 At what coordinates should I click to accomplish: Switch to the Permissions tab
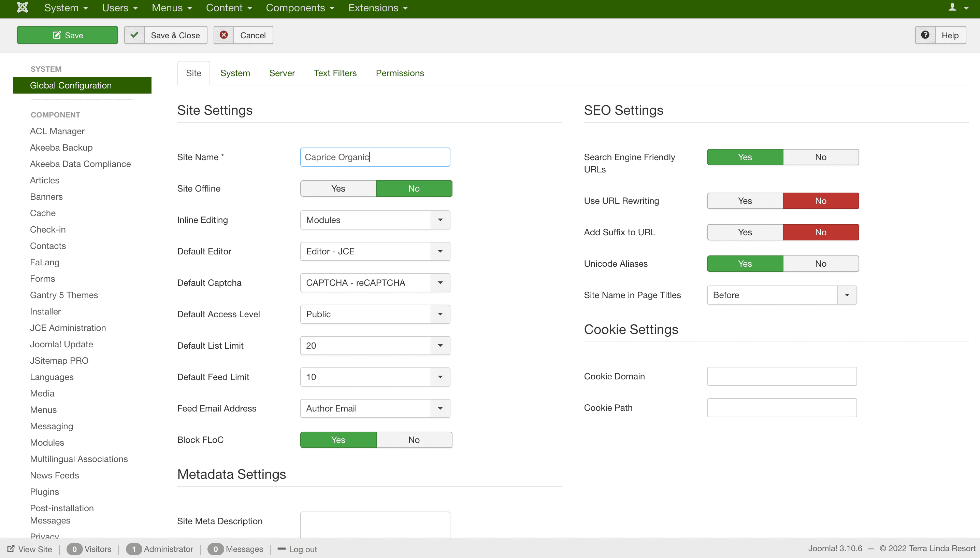(x=400, y=73)
